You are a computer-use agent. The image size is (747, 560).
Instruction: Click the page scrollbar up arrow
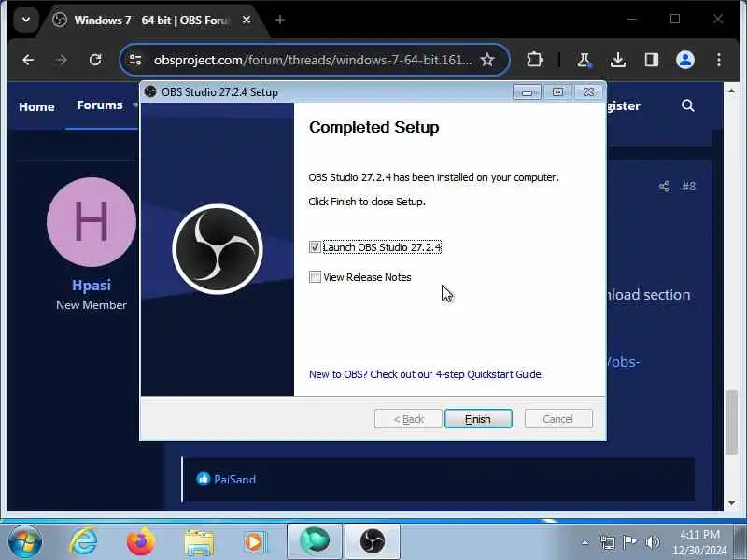click(x=731, y=91)
